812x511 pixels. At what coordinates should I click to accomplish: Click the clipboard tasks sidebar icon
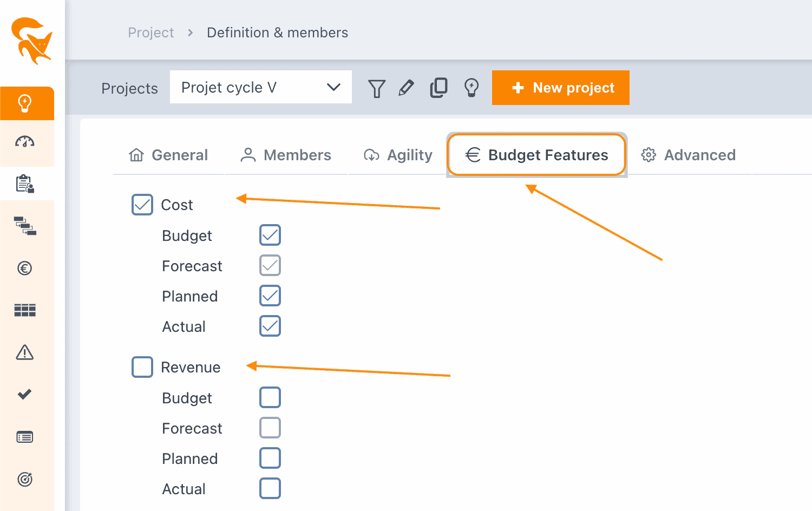click(x=25, y=184)
